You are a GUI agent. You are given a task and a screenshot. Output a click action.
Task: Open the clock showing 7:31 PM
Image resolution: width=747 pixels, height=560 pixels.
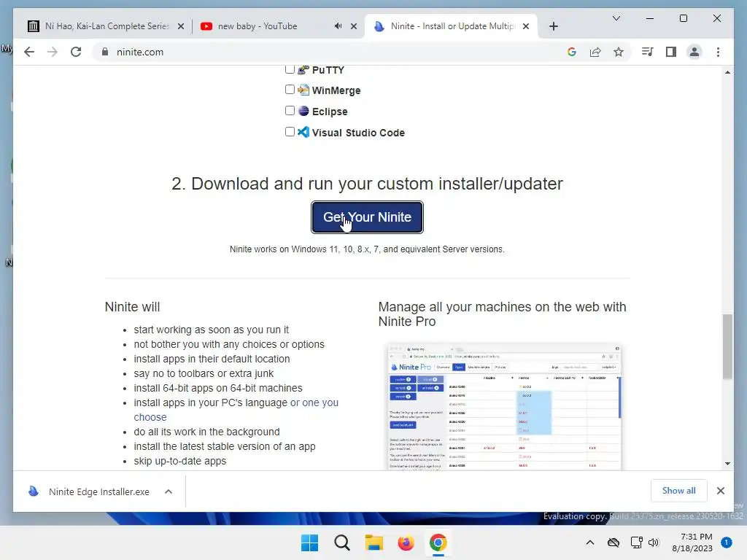(x=692, y=542)
